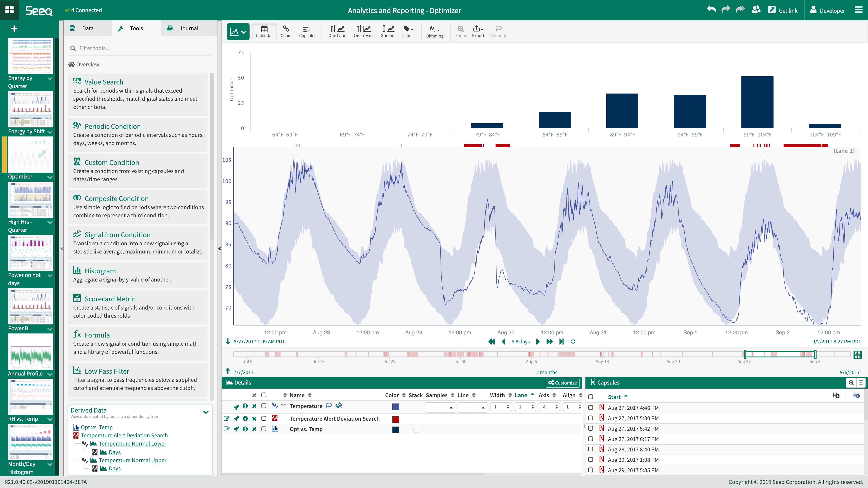Select the Aug 27, 2017 4:46 PM capsule checkbox
Viewport: 868px width, 488px height.
coord(591,408)
